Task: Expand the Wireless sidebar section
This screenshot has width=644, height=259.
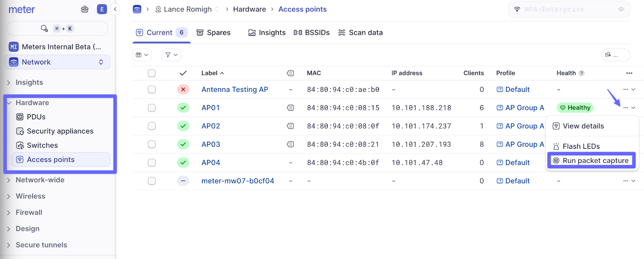Action: click(x=31, y=196)
